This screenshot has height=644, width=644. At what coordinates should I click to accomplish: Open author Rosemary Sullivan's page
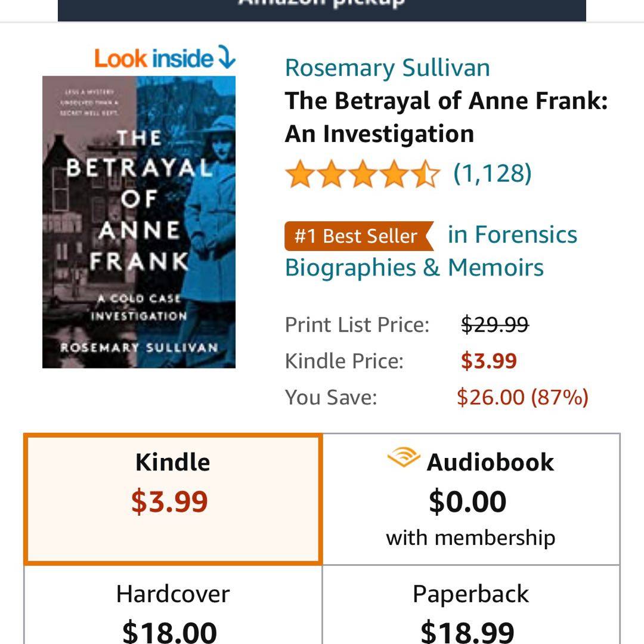click(x=387, y=68)
